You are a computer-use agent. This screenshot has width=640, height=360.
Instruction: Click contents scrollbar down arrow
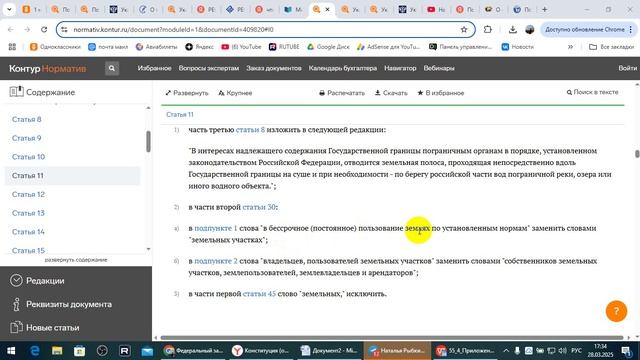[x=148, y=249]
